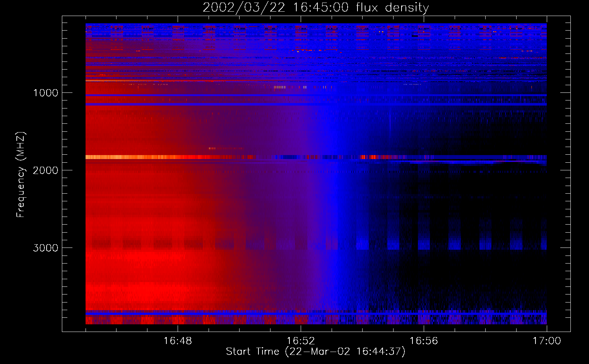589x364 pixels.
Task: Click the '2000' frequency tick label
Action: [x=46, y=170]
